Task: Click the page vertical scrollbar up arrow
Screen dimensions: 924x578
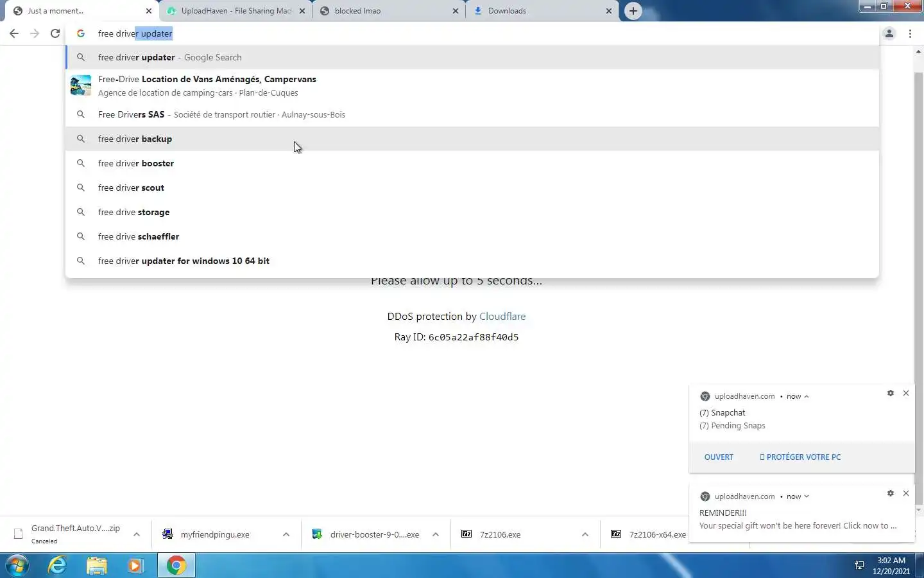Action: tap(918, 51)
